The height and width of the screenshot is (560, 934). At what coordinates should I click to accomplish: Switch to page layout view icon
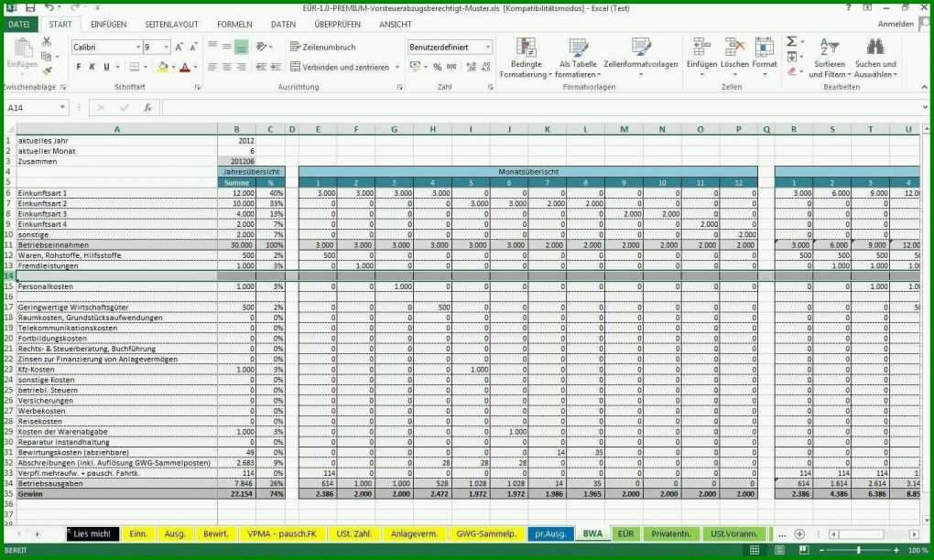779,550
